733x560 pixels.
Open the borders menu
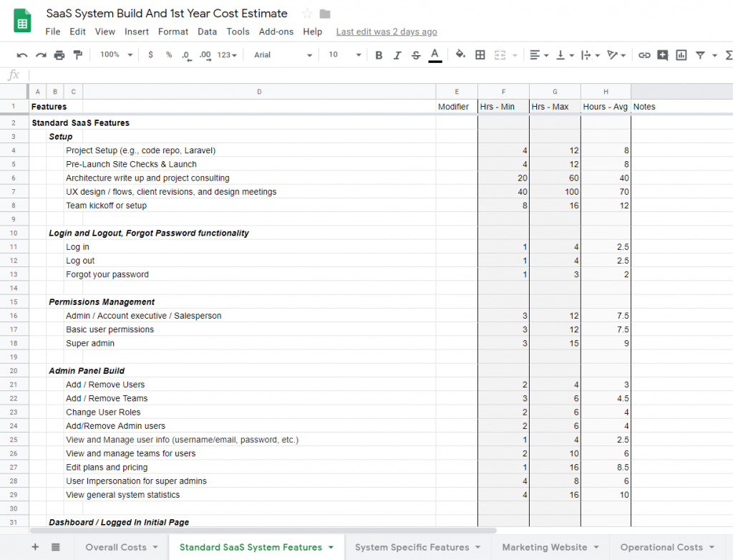pyautogui.click(x=480, y=55)
